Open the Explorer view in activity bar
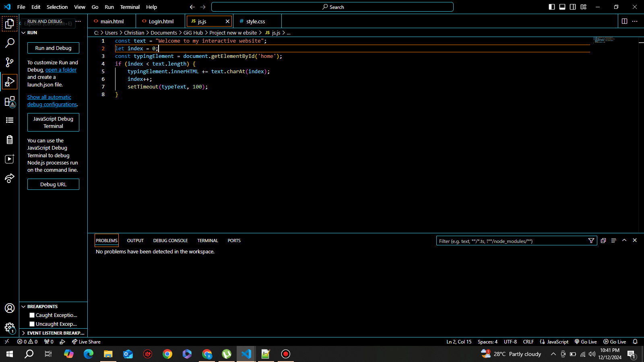 coord(10,24)
